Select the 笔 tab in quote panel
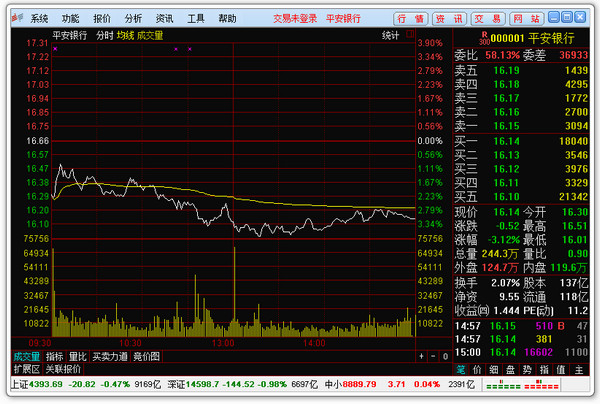The image size is (600, 404). click(461, 370)
